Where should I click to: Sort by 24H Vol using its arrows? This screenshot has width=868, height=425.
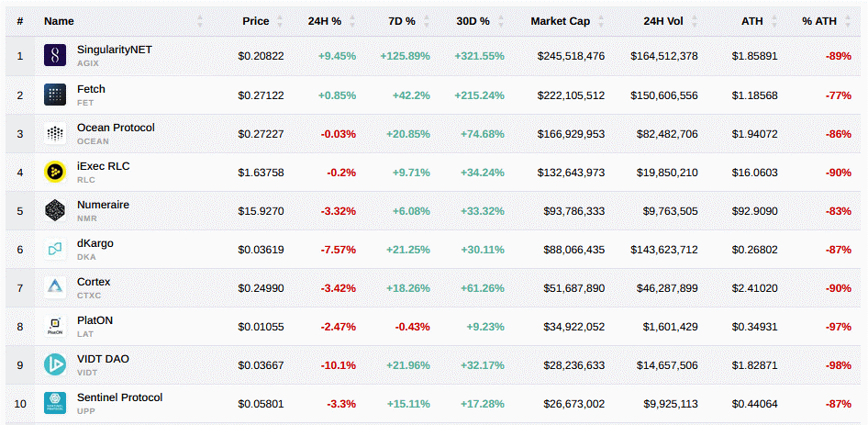point(694,21)
